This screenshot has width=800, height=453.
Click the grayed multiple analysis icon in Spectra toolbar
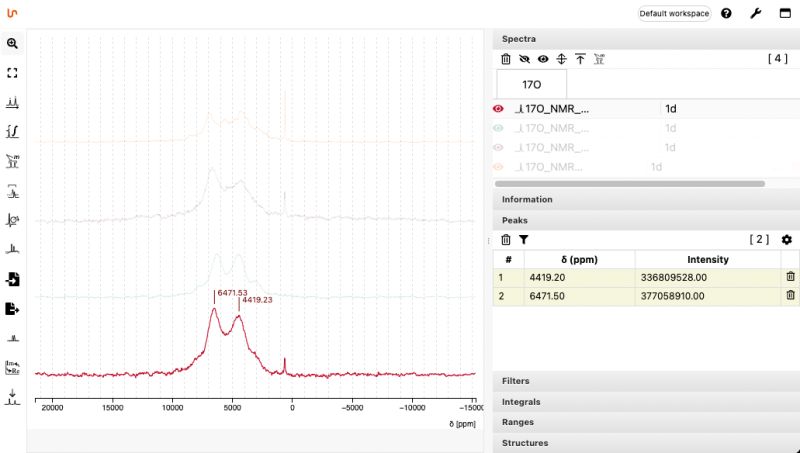click(599, 59)
